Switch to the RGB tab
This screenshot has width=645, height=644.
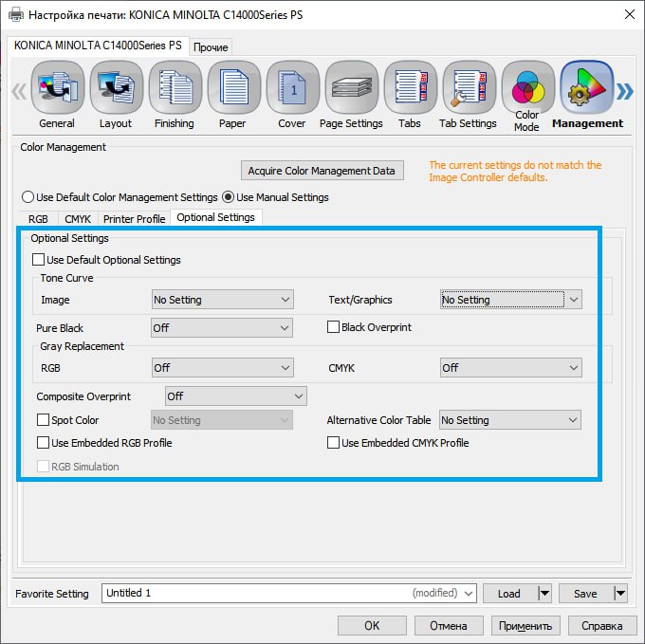click(38, 219)
